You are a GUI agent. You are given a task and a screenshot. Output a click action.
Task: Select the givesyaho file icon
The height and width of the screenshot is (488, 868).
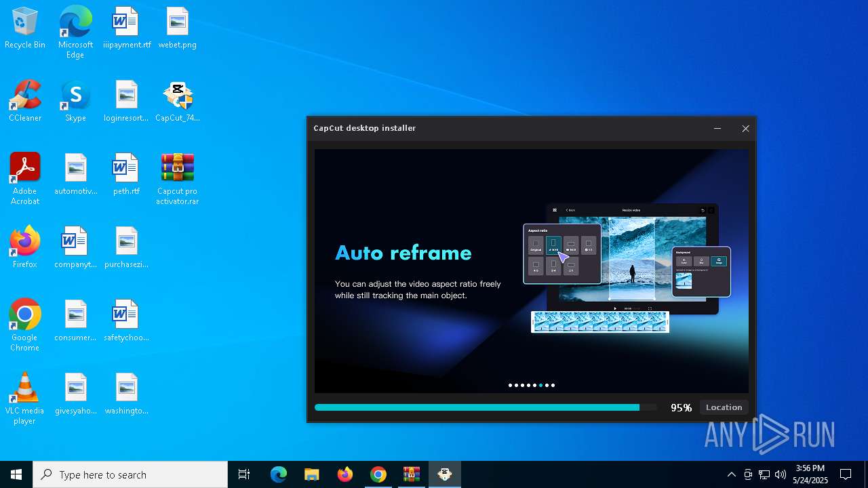coord(75,394)
